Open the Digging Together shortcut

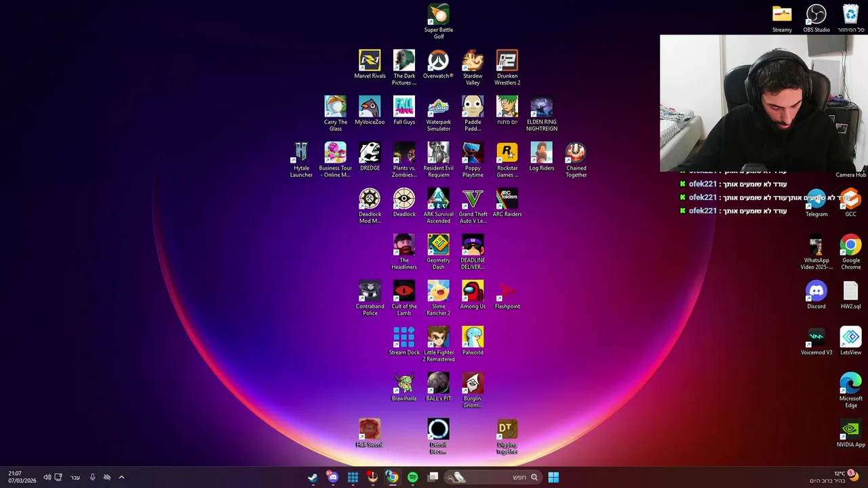pos(507,436)
